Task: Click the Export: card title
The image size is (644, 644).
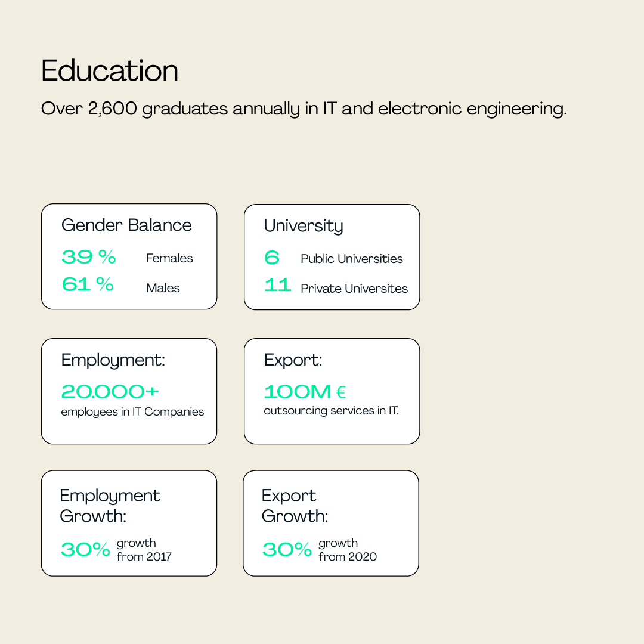Action: (293, 360)
